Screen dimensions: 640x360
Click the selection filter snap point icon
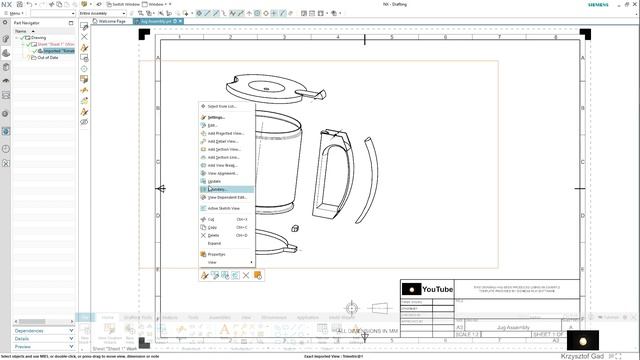(199, 13)
